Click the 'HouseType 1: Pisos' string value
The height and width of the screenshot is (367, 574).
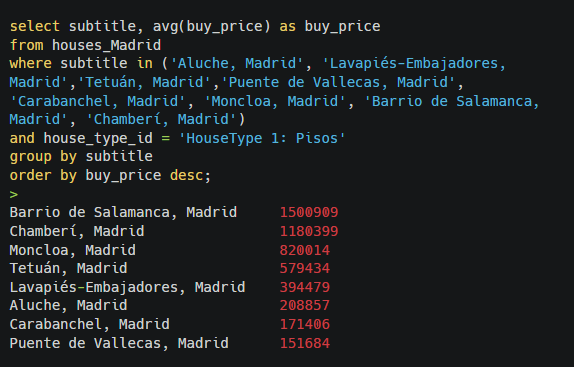point(262,139)
